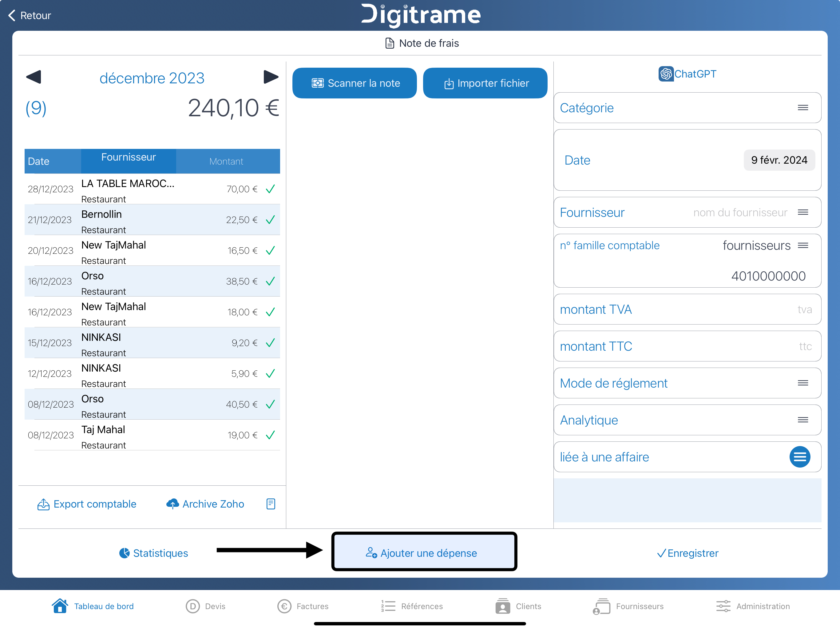Select New TajMahal 18,00 € row
The height and width of the screenshot is (630, 840).
point(152,312)
